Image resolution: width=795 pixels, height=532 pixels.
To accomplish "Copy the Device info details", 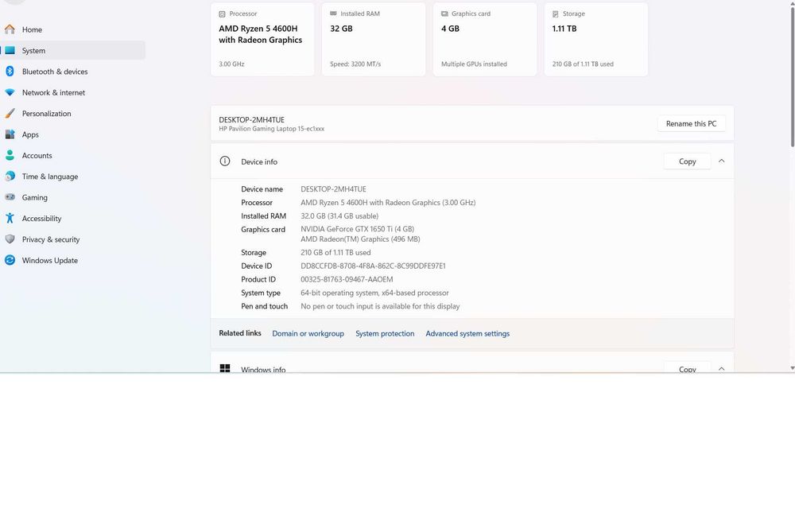I will click(x=687, y=161).
